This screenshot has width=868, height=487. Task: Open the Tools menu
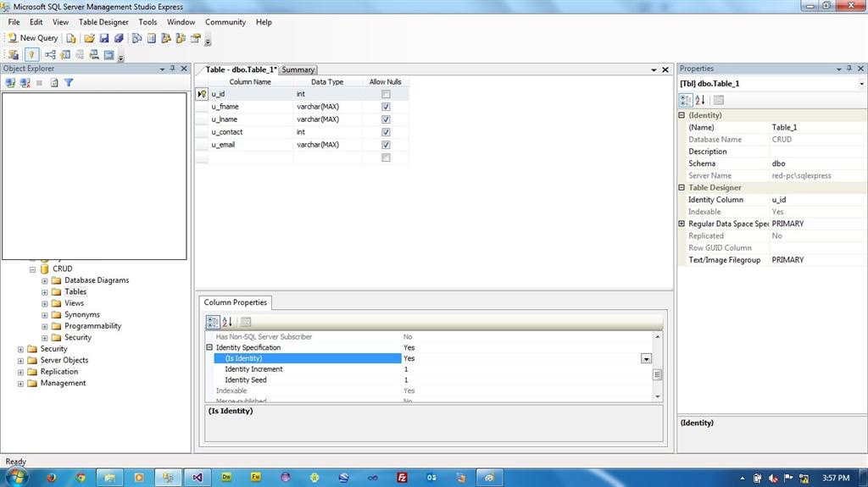pyautogui.click(x=147, y=22)
